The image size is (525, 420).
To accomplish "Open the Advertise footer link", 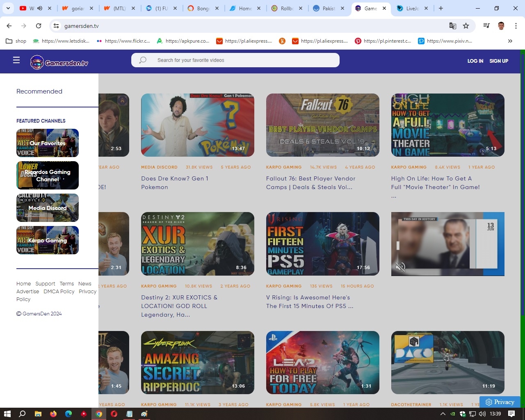I will tap(28, 292).
